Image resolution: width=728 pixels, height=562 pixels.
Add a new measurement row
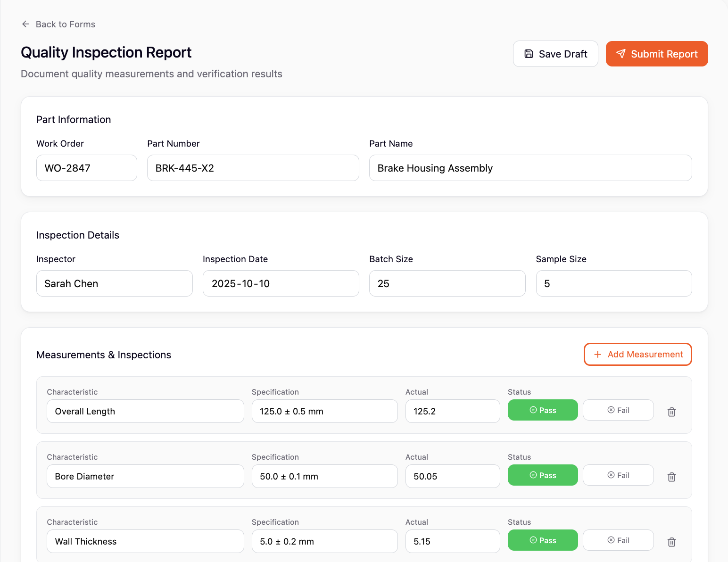[637, 354]
